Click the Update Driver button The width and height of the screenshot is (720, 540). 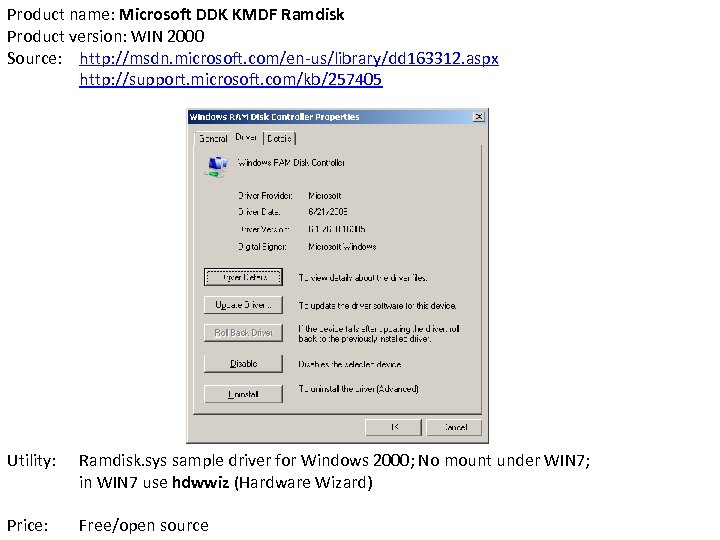[243, 305]
